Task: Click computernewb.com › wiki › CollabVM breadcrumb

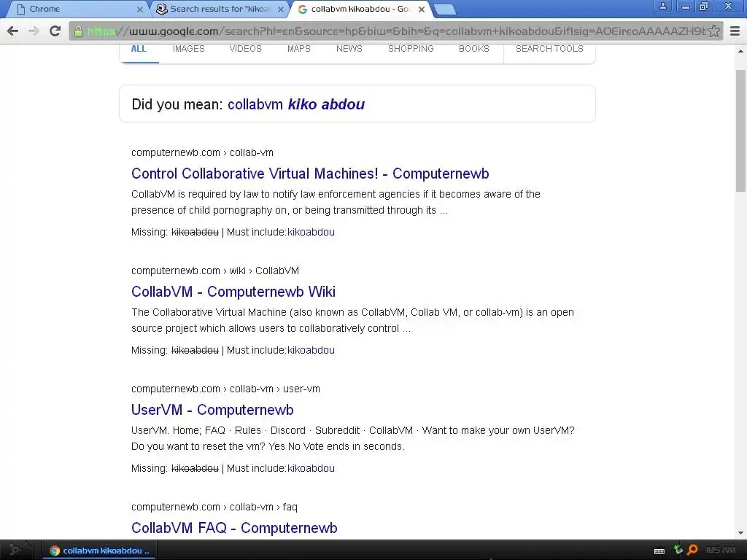Action: 215,271
